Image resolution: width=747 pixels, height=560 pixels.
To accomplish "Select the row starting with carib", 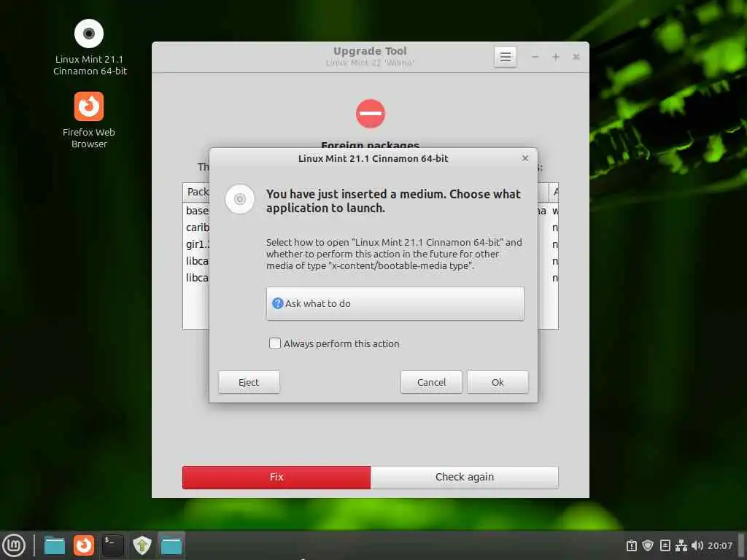I will 196,227.
